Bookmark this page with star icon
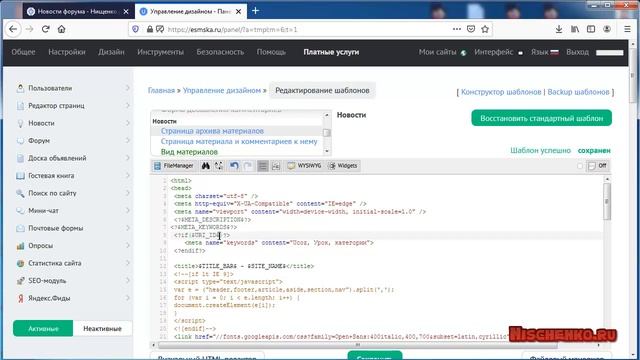Image resolution: width=640 pixels, height=360 pixels. 485,29
